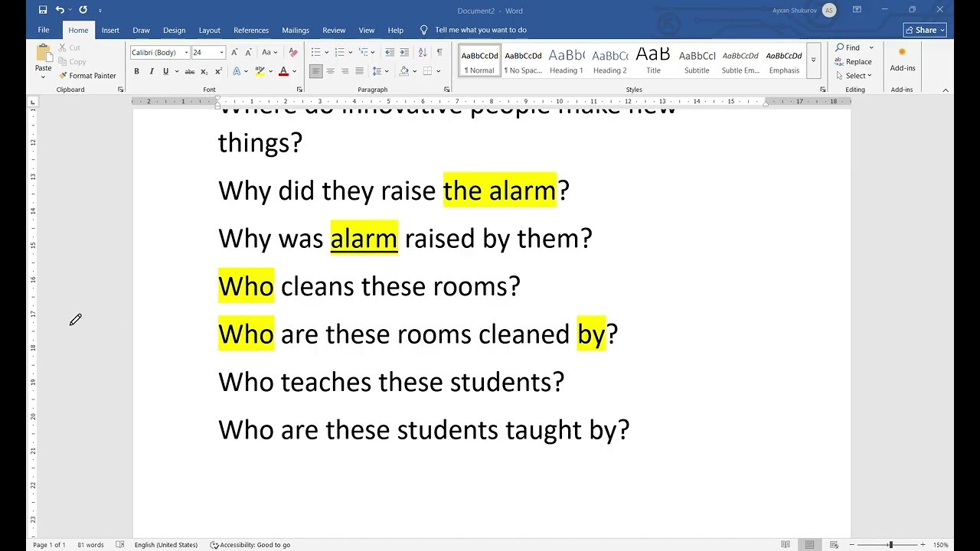This screenshot has height=551, width=980.
Task: Click the Text Effects glowing A icon
Action: point(237,71)
